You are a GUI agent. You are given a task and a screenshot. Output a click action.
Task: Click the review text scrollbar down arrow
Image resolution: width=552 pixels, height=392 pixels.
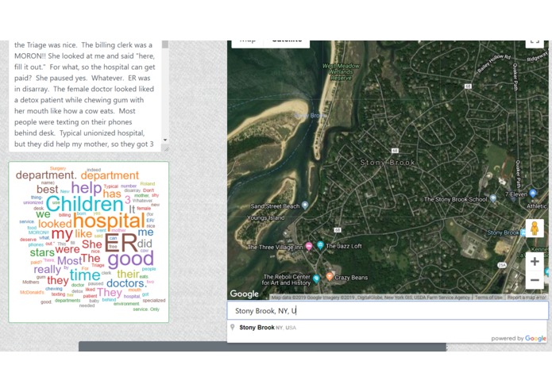(164, 140)
